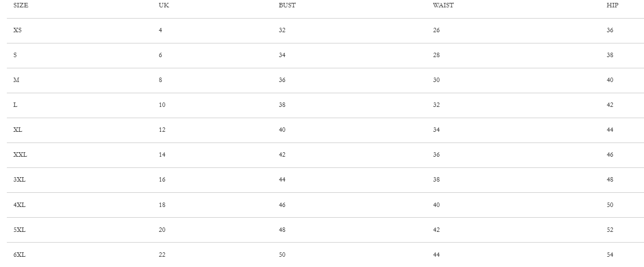Click hip value 54 in the 6XL row
Screen dimensions: 644x267
pyautogui.click(x=610, y=255)
